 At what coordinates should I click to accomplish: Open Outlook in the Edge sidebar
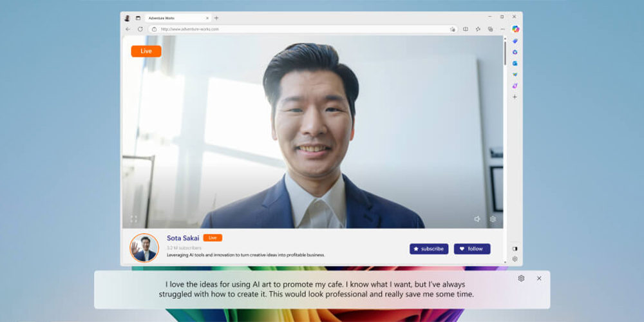[515, 63]
